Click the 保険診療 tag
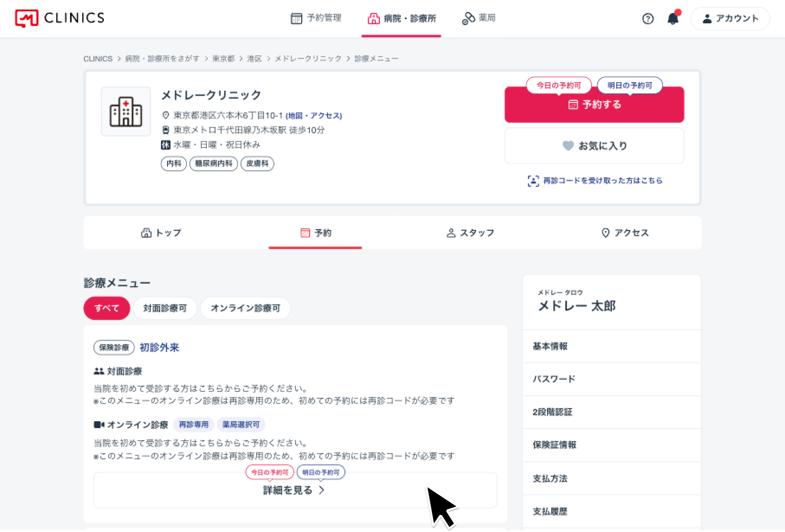785x532 pixels. tap(114, 348)
